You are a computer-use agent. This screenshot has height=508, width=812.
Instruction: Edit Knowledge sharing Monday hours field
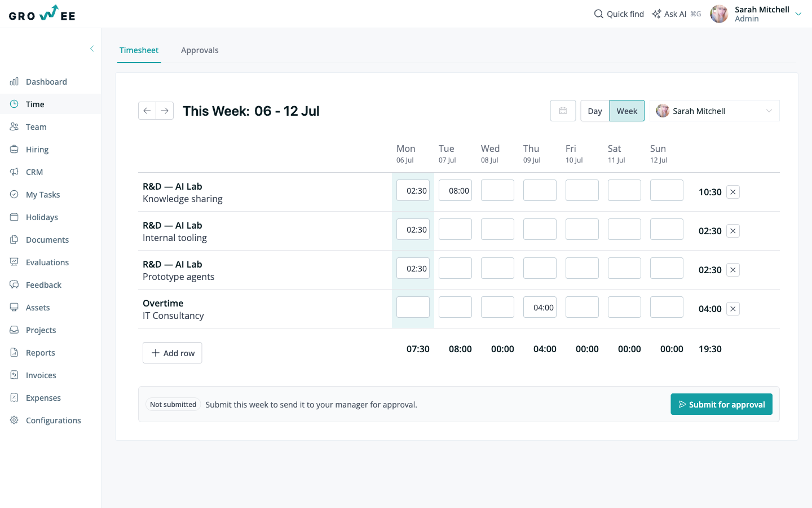pyautogui.click(x=413, y=190)
